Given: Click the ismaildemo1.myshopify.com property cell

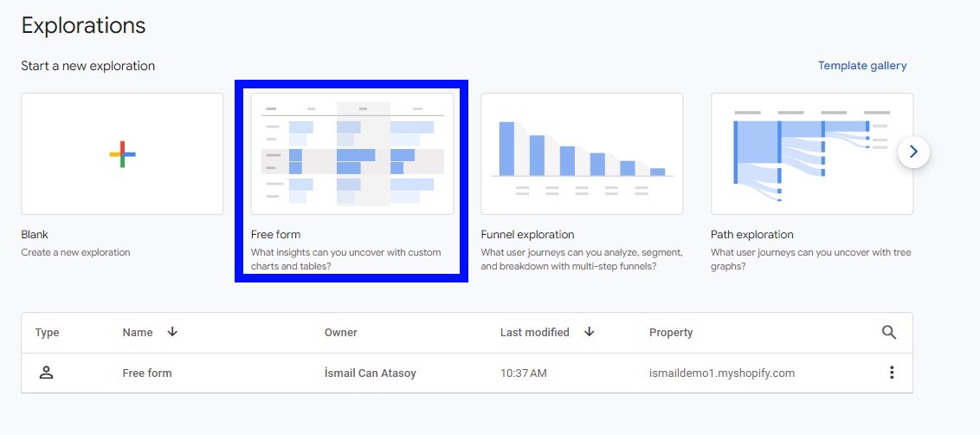Looking at the screenshot, I should (x=722, y=373).
